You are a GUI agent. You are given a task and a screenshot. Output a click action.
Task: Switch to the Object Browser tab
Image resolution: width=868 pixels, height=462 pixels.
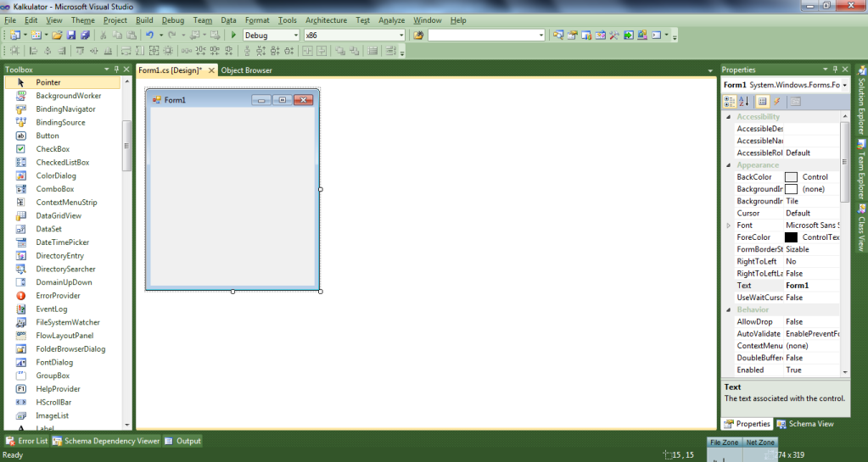246,70
